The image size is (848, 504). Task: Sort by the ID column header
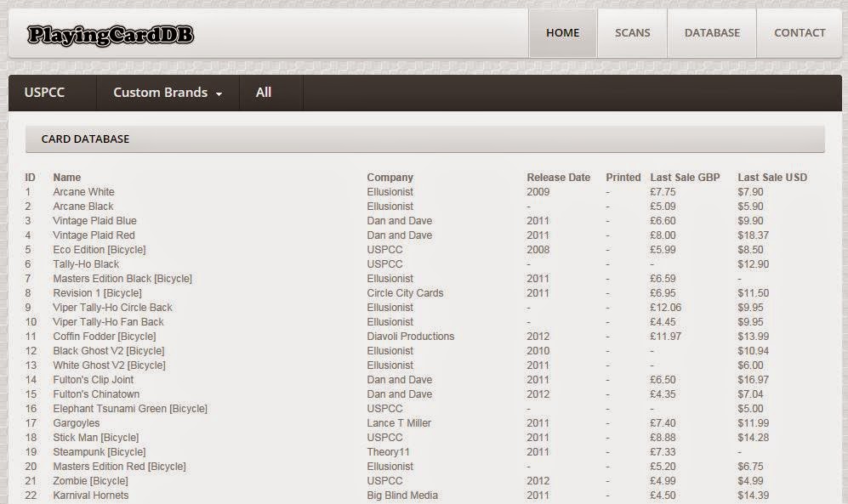(x=31, y=177)
